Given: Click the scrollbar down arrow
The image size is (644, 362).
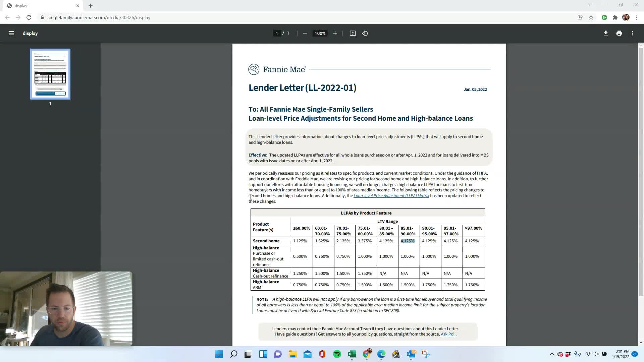Looking at the screenshot, I should click(x=641, y=343).
